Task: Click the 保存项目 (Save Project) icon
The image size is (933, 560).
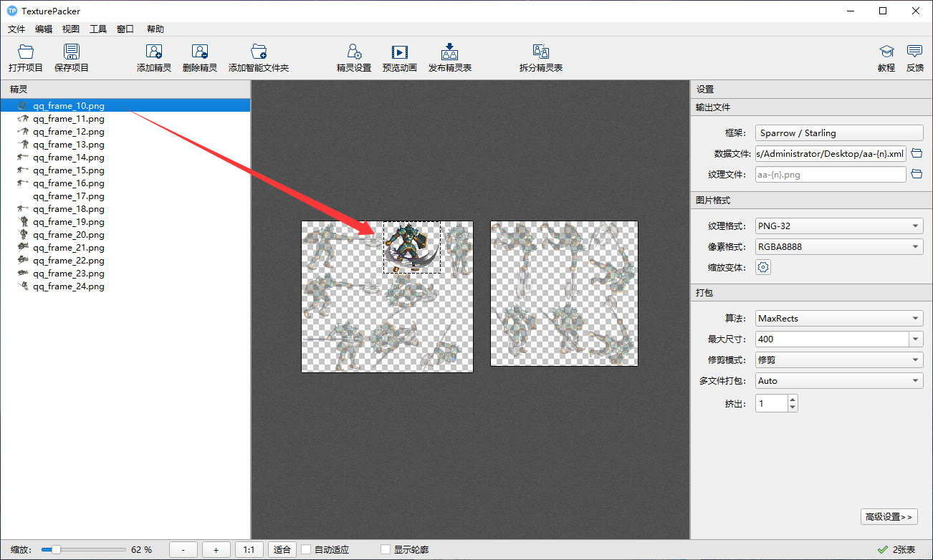Action: 72,52
